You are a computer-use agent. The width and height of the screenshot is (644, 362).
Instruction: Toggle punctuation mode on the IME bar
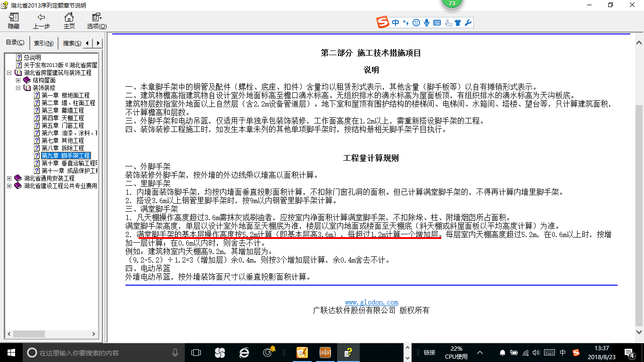(405, 22)
